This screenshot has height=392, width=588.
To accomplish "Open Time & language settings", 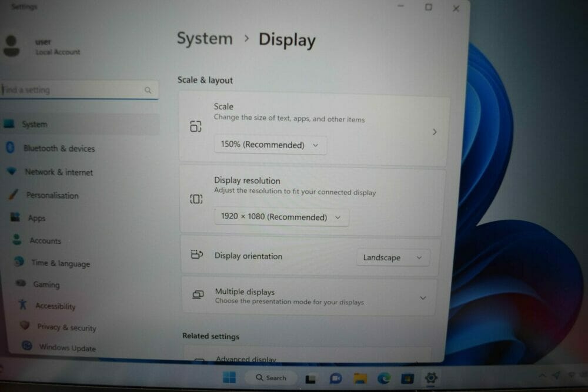I will pos(61,263).
